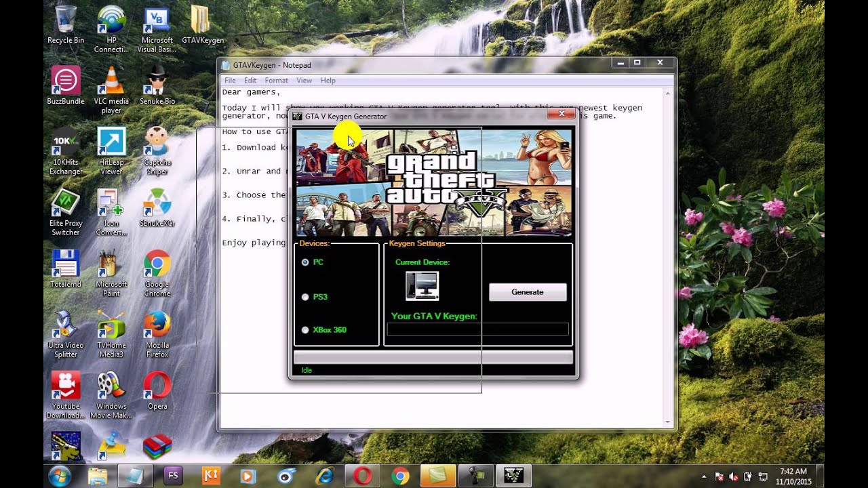Open the Format menu in Notepad
This screenshot has width=868, height=488.
pyautogui.click(x=276, y=80)
